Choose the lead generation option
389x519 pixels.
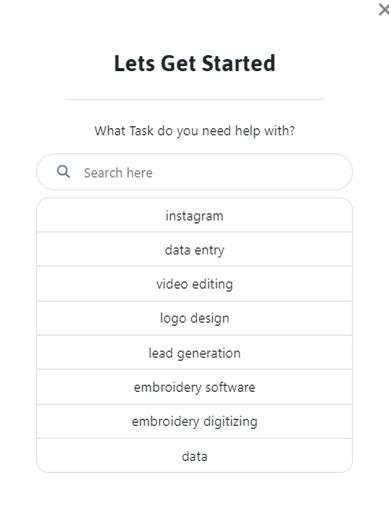click(194, 353)
